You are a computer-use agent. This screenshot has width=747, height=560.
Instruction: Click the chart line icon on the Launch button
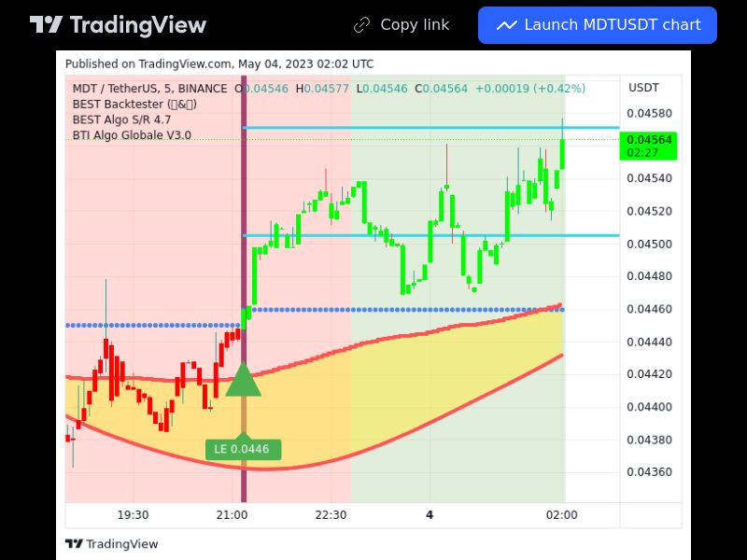click(506, 25)
